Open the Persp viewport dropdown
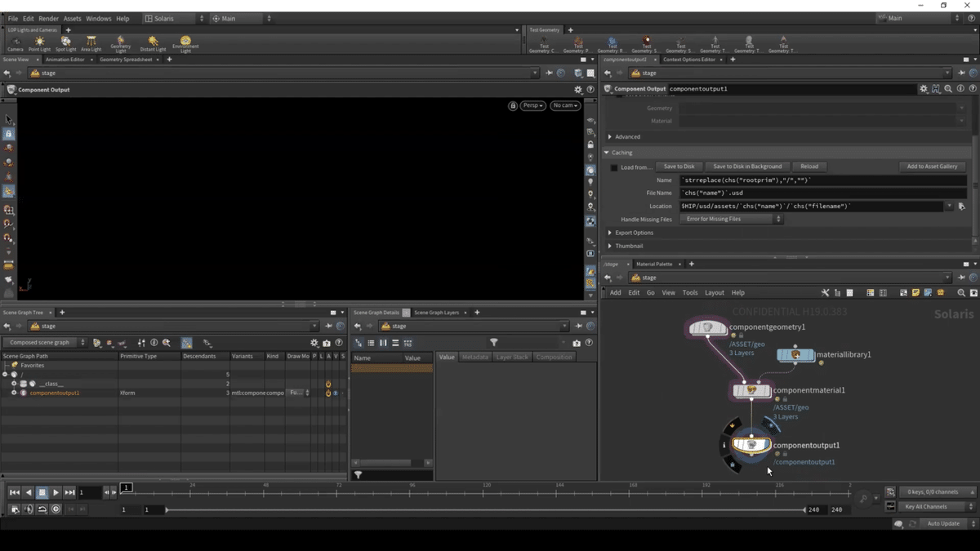The width and height of the screenshot is (980, 551). (x=533, y=105)
